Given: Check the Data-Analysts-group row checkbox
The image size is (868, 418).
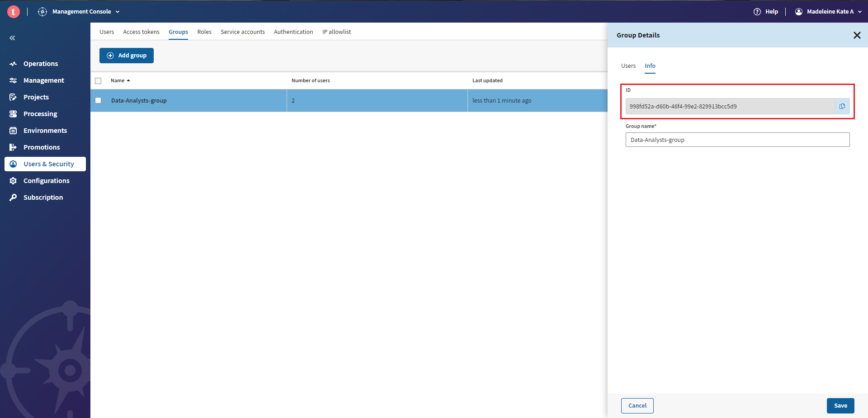Looking at the screenshot, I should [x=98, y=101].
